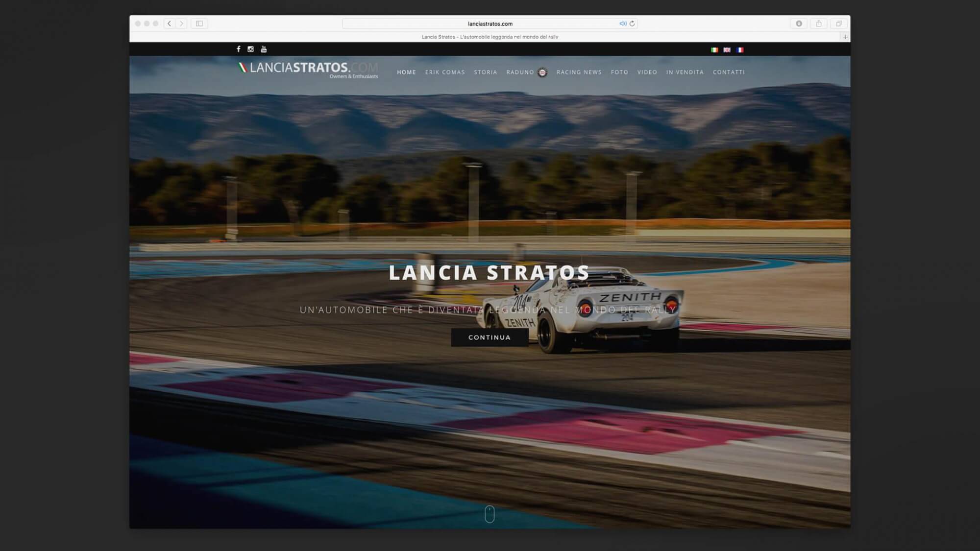Open the YouTube social icon
Image resolution: width=980 pixels, height=551 pixels.
pos(264,49)
